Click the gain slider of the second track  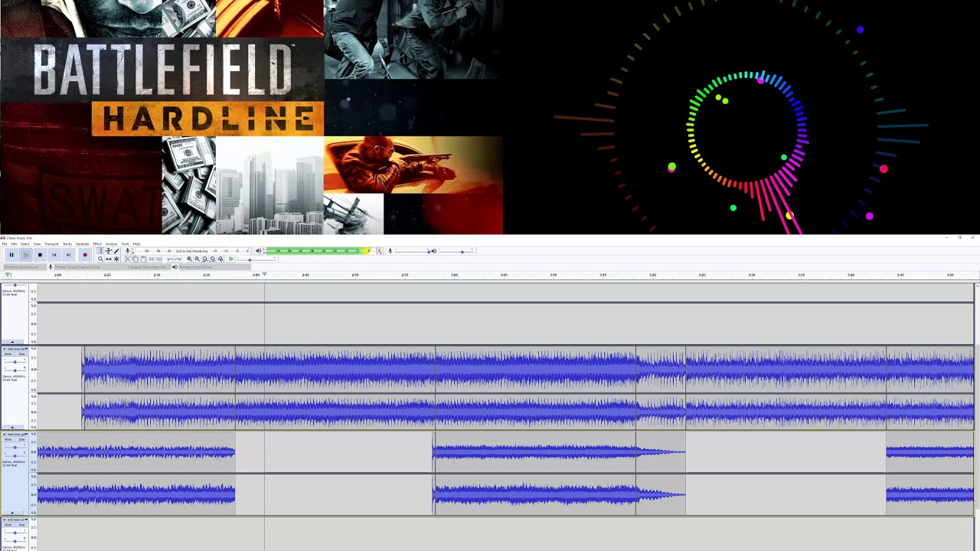[x=15, y=362]
